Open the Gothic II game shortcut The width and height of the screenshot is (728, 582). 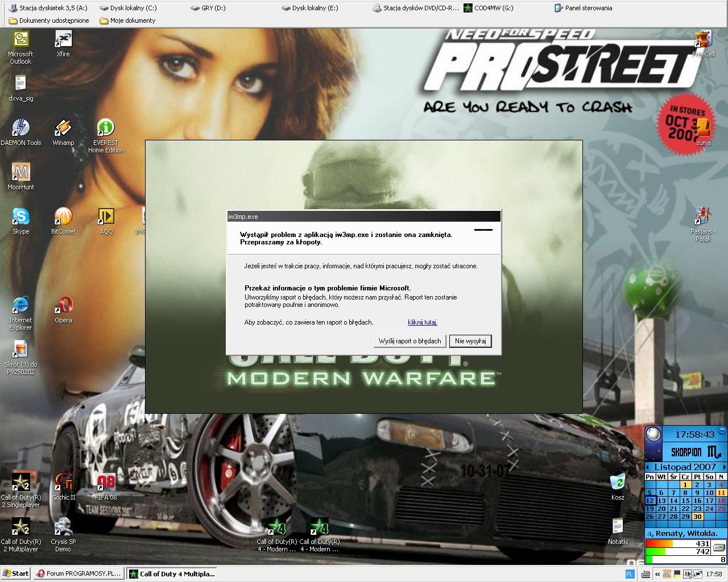pos(63,487)
